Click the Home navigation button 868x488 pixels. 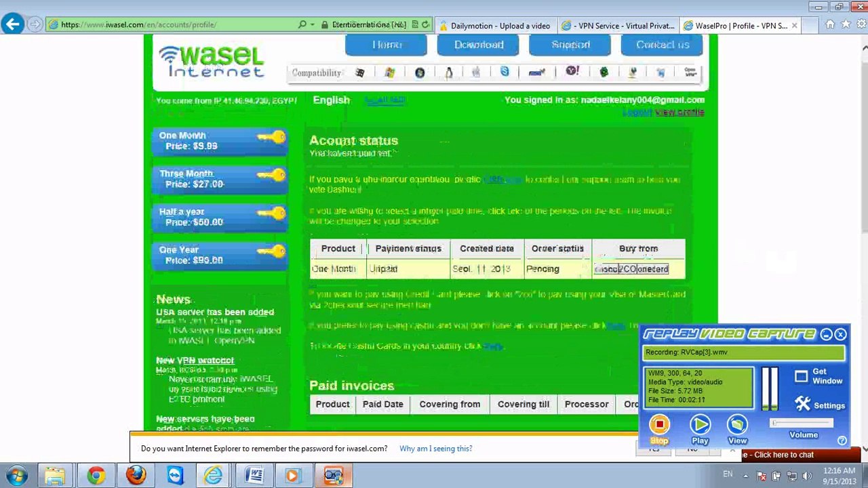click(x=386, y=45)
